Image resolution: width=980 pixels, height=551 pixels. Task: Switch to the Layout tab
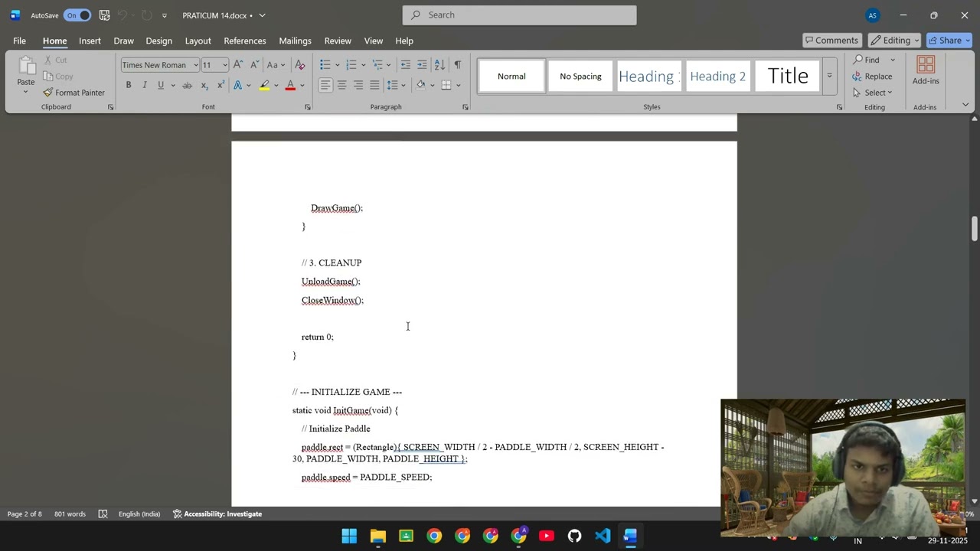[x=198, y=41]
